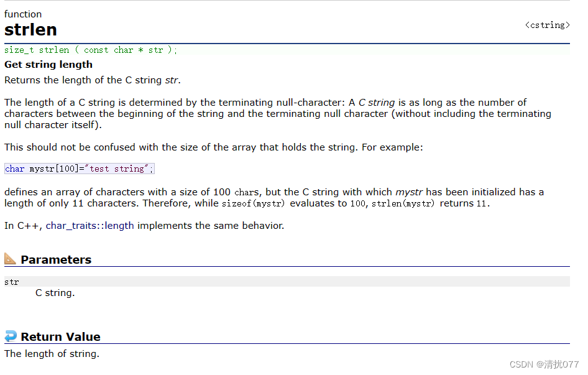The image size is (588, 375).
Task: Click the C string parameter description
Action: pos(55,293)
